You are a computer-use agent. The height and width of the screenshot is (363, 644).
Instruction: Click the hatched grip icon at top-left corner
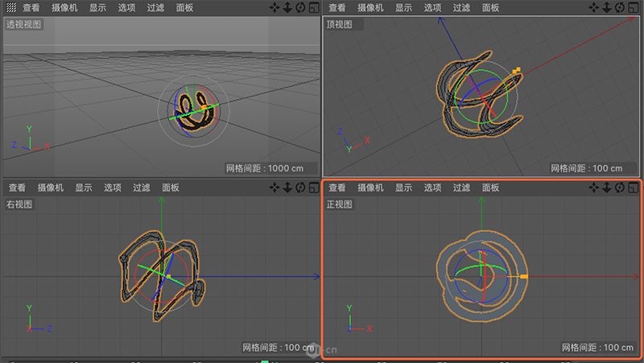[10, 7]
